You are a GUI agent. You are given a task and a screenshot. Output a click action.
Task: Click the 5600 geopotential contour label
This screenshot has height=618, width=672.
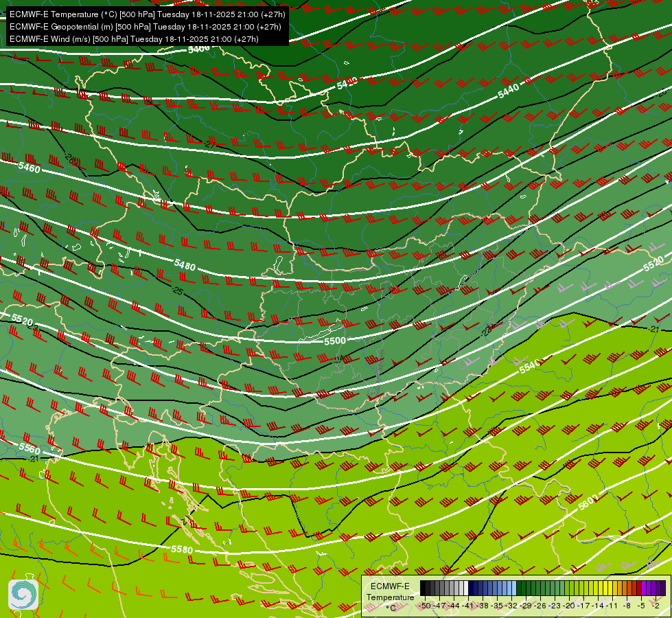[588, 502]
